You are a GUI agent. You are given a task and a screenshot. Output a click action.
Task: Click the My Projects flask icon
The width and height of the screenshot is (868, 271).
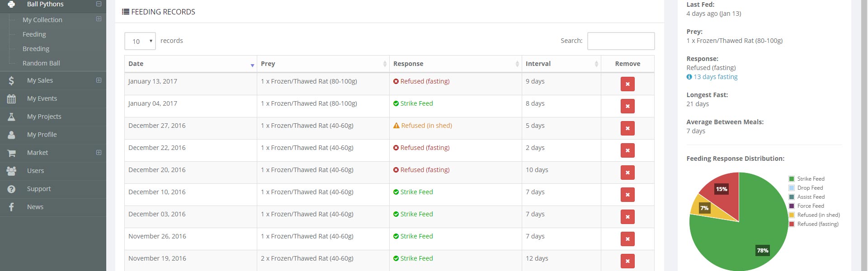[11, 117]
